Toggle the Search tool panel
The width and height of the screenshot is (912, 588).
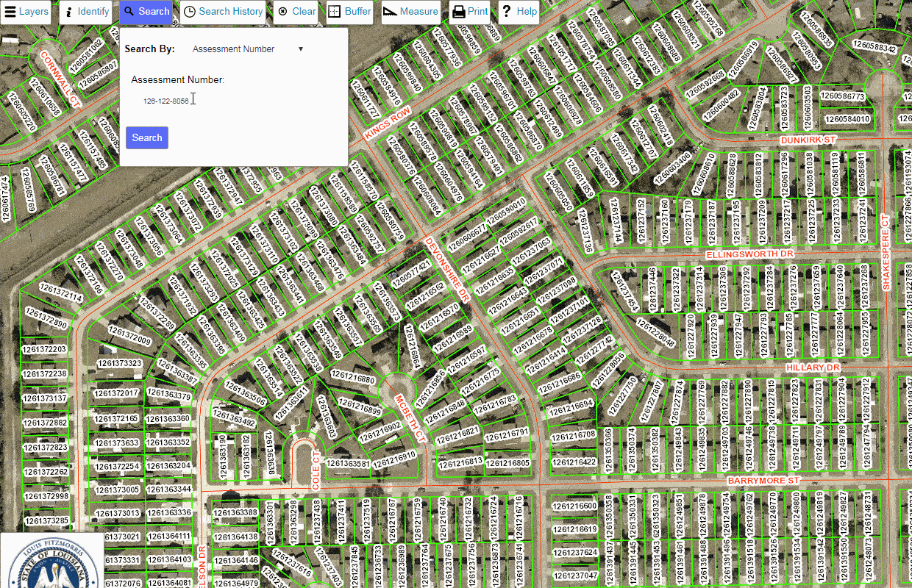146,12
